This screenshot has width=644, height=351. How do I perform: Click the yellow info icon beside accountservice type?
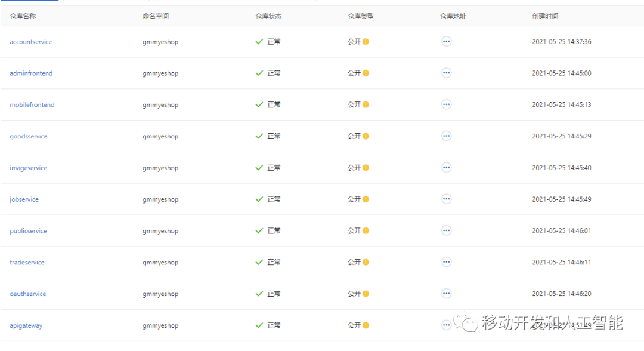tap(366, 42)
